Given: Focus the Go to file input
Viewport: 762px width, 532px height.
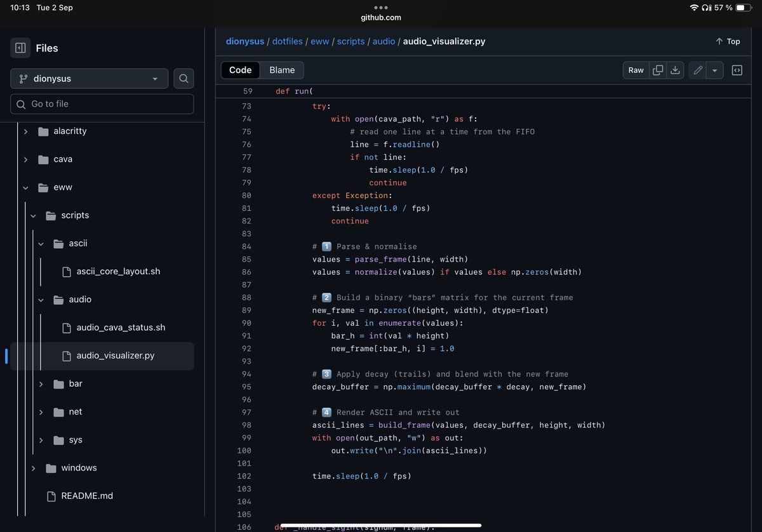Looking at the screenshot, I should (102, 104).
